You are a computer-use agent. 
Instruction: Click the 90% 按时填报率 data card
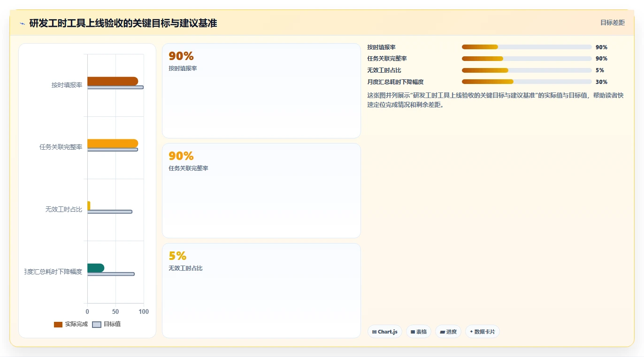261,91
